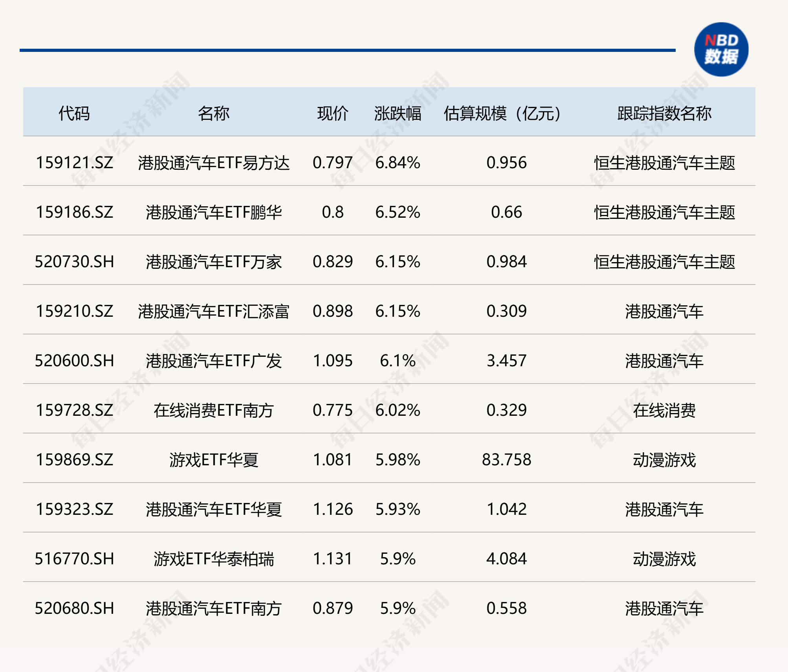Click the change value 6.1%

(398, 361)
